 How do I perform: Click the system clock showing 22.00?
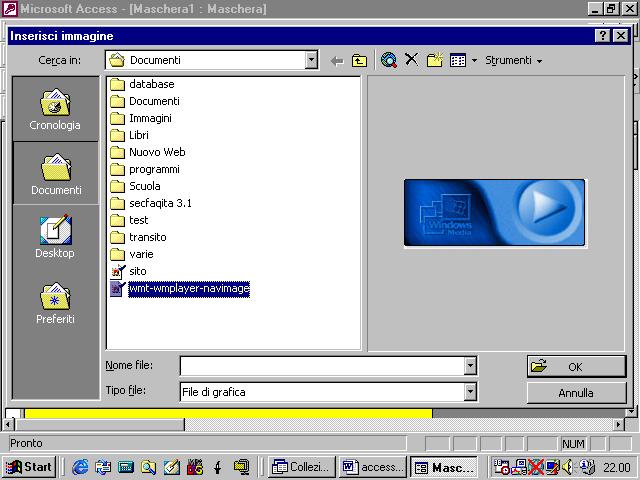pos(617,467)
